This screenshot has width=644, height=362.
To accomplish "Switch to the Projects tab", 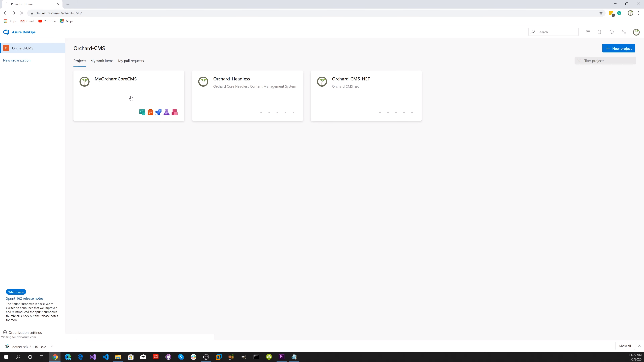I will [80, 61].
